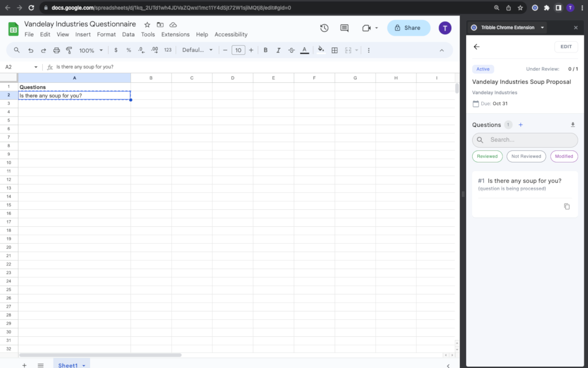Open Tribble Chrome Extension dropdown
588x368 pixels.
coord(543,28)
